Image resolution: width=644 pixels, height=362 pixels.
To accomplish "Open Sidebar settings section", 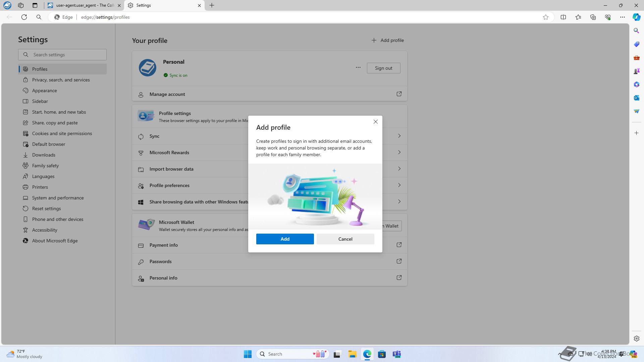I will 62,101.
